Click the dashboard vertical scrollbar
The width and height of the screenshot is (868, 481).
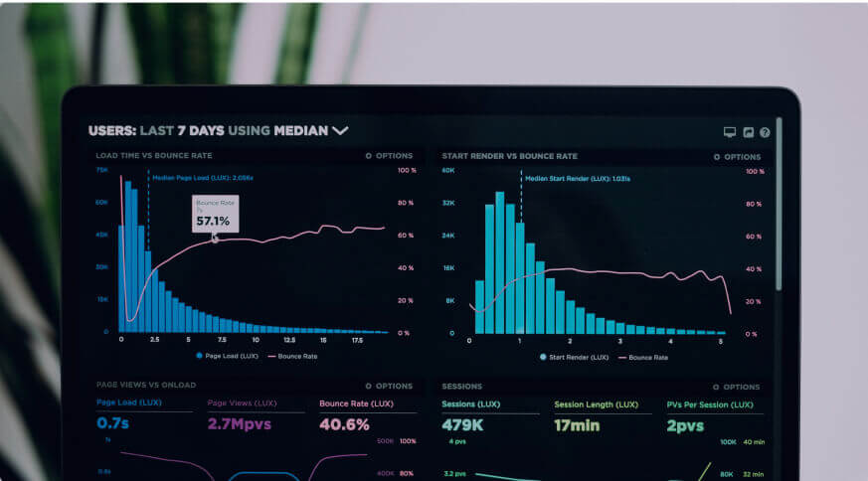[779, 199]
